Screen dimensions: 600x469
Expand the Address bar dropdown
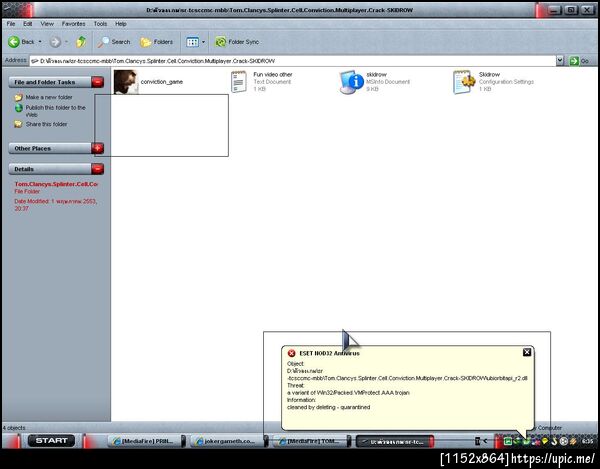(560, 60)
